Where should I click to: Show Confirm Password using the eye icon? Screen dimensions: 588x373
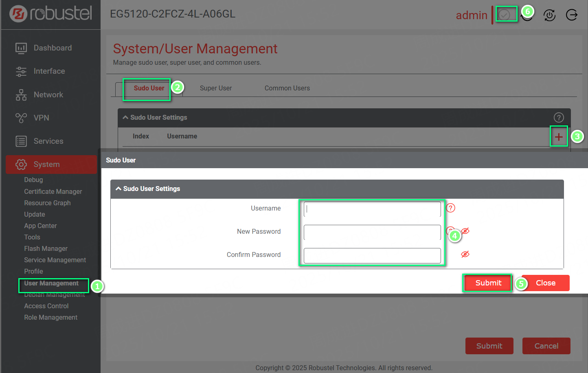pos(465,255)
